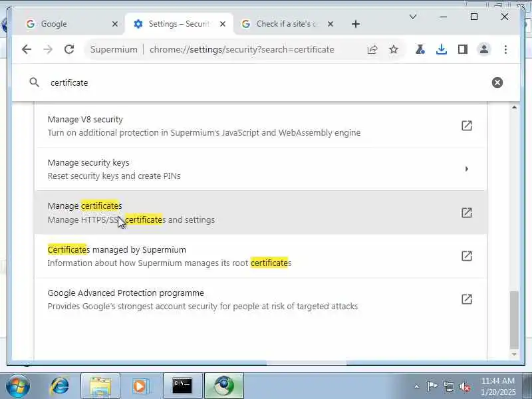Close the Check if a site's tab
Screen dimensions: 532x399
point(331,24)
